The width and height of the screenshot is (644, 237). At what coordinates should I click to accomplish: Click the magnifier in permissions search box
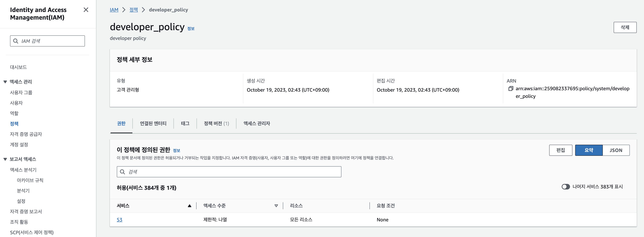pos(123,172)
